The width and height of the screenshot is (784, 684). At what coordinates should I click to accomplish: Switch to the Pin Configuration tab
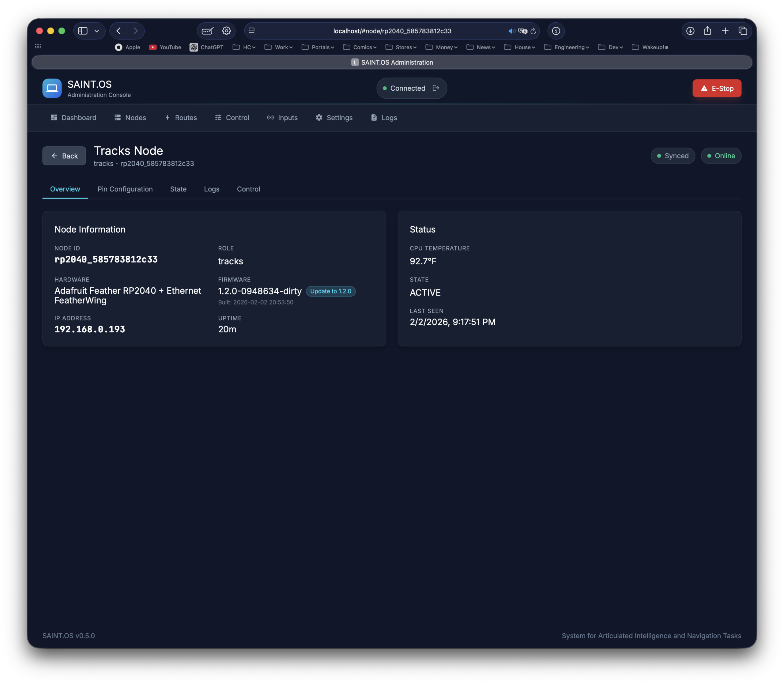(x=125, y=189)
